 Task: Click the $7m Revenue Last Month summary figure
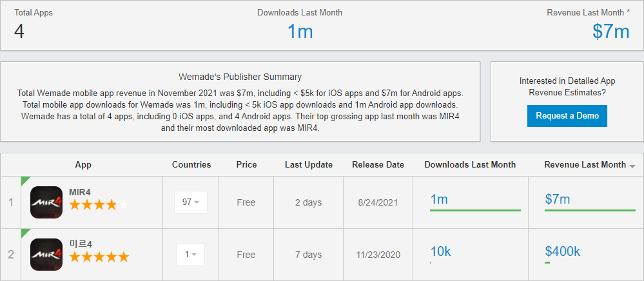[611, 32]
